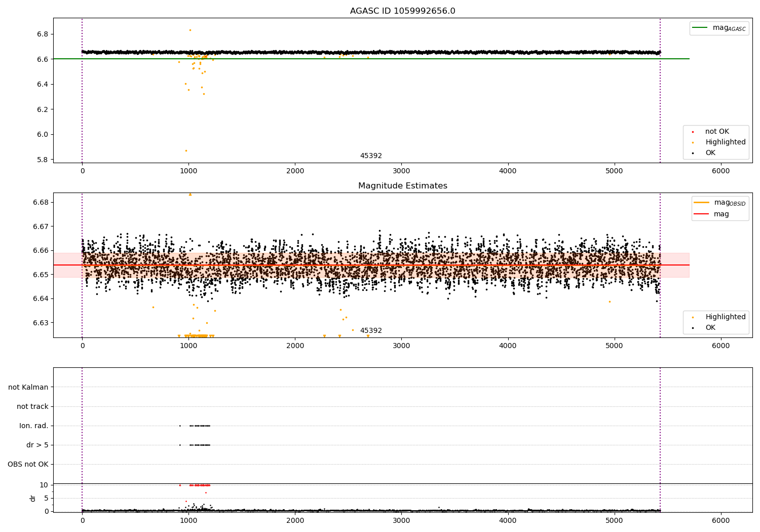Click the 10 tick label on dr axis

[x=44, y=485]
